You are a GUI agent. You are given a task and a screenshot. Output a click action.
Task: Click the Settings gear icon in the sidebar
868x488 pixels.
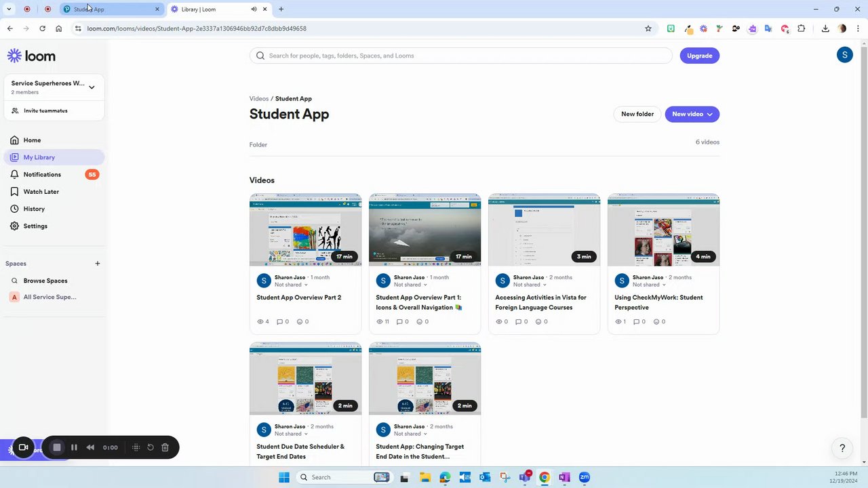click(x=14, y=226)
